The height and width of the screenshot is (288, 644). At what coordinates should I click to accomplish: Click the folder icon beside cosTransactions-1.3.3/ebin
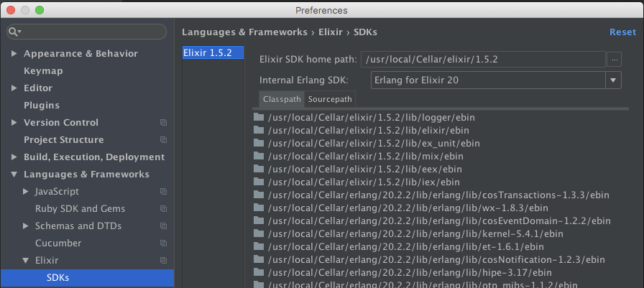(x=258, y=195)
